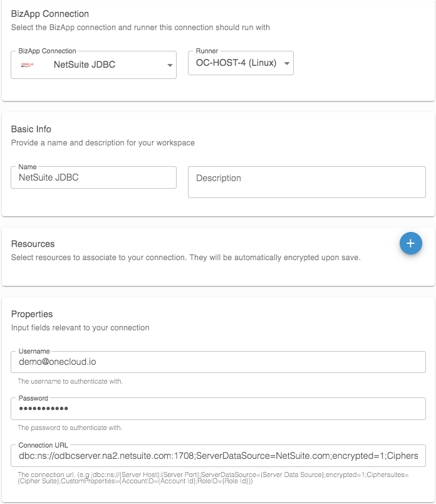Click the Description text area

pyautogui.click(x=307, y=182)
